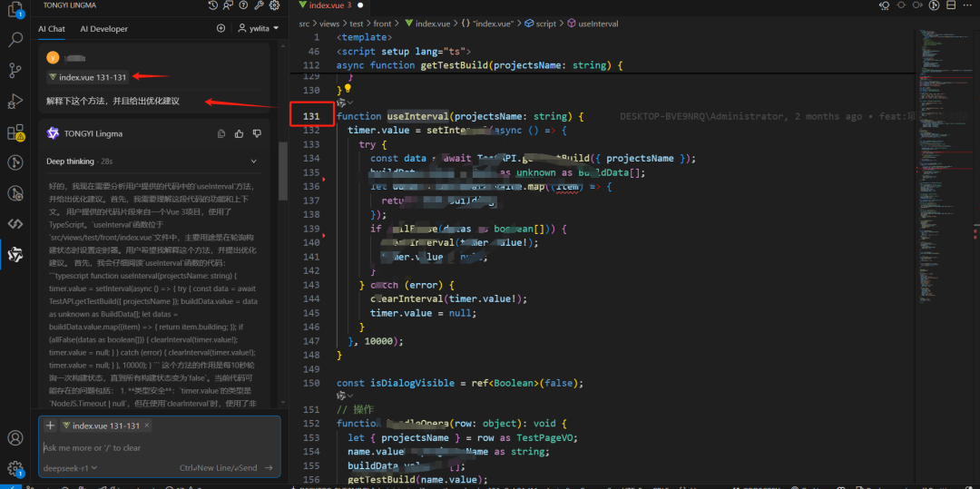Open Run and Debug view
Viewport: 980px width, 489px height.
(x=15, y=102)
